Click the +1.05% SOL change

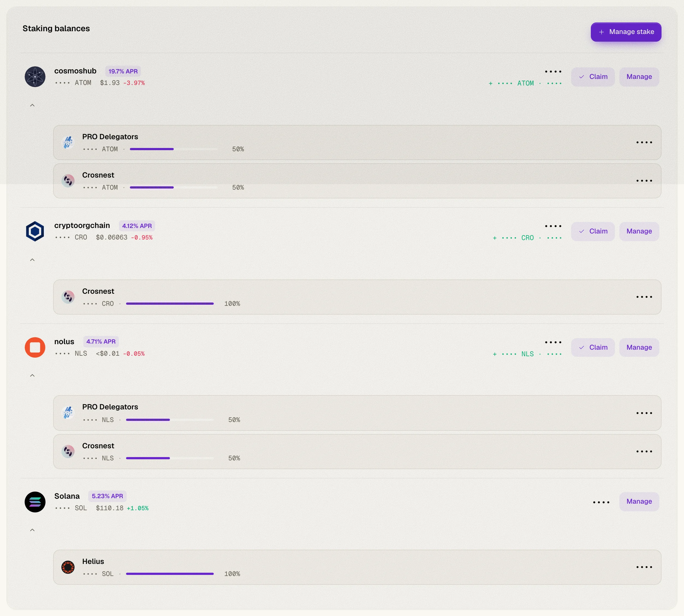pos(138,508)
